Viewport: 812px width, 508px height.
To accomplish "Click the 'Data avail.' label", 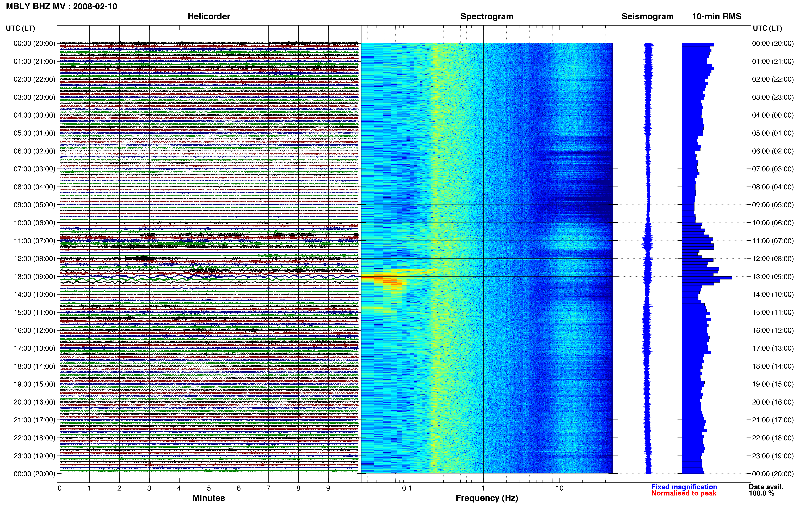I will click(766, 487).
